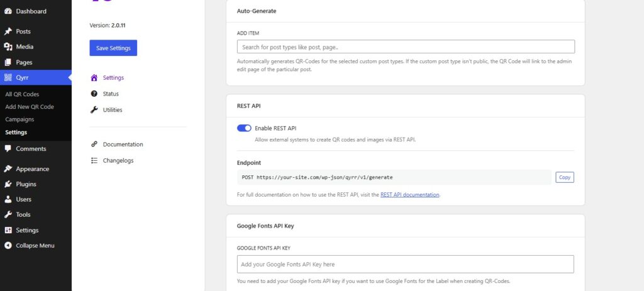Click the Google Fonts API Key heading
Image resolution: width=644 pixels, height=291 pixels.
tap(265, 226)
